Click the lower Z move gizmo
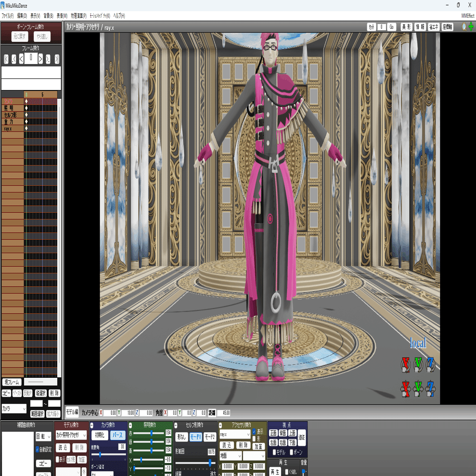This screenshot has height=476, width=476. [x=430, y=389]
